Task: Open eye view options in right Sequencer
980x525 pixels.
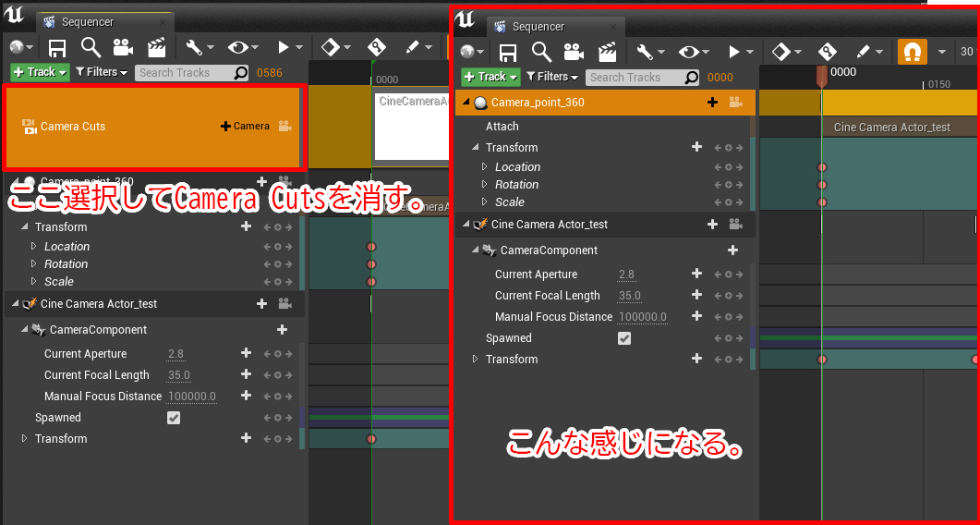Action: point(693,52)
